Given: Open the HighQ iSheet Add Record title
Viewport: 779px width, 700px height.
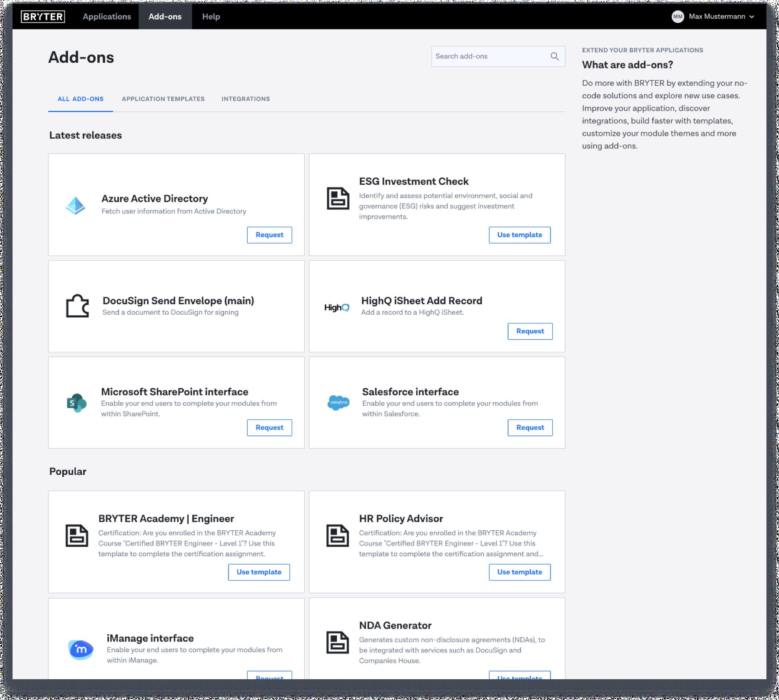Looking at the screenshot, I should pos(422,301).
